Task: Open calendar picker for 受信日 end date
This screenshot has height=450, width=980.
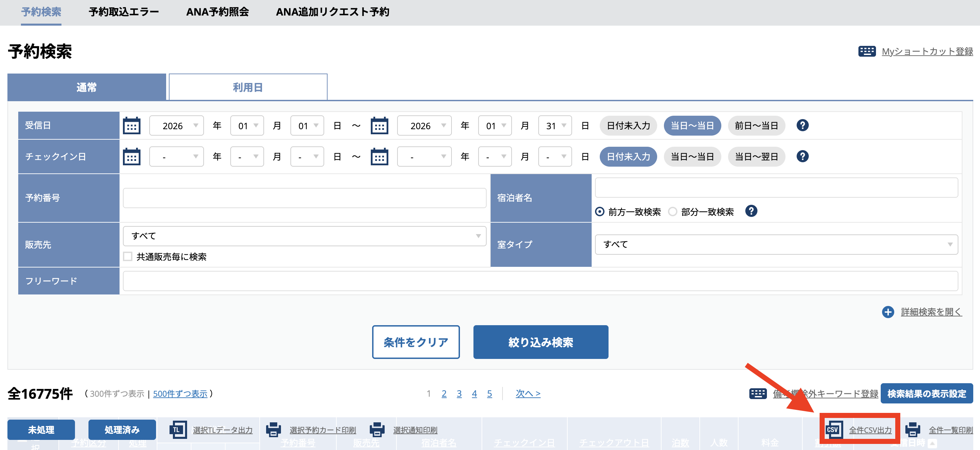Action: [379, 126]
